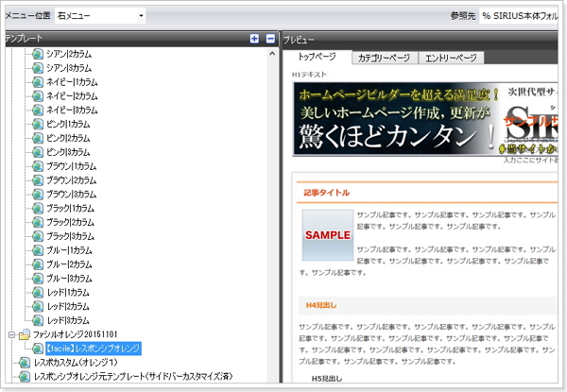
Task: Select the ブラック|2カラム template text
Action: (70, 223)
